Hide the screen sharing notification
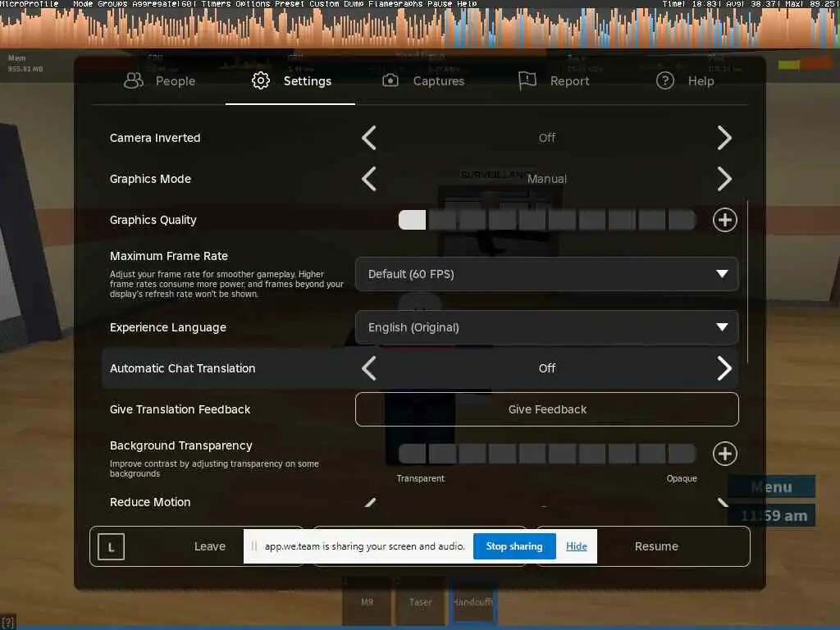 pos(577,546)
